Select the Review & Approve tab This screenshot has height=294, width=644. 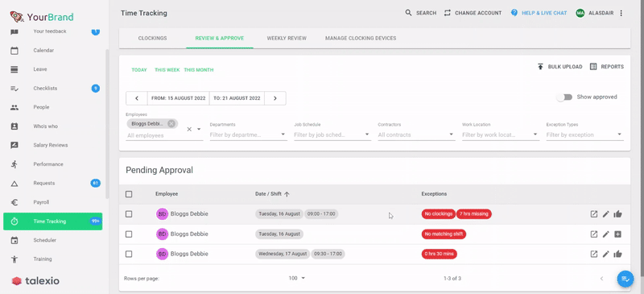(220, 38)
